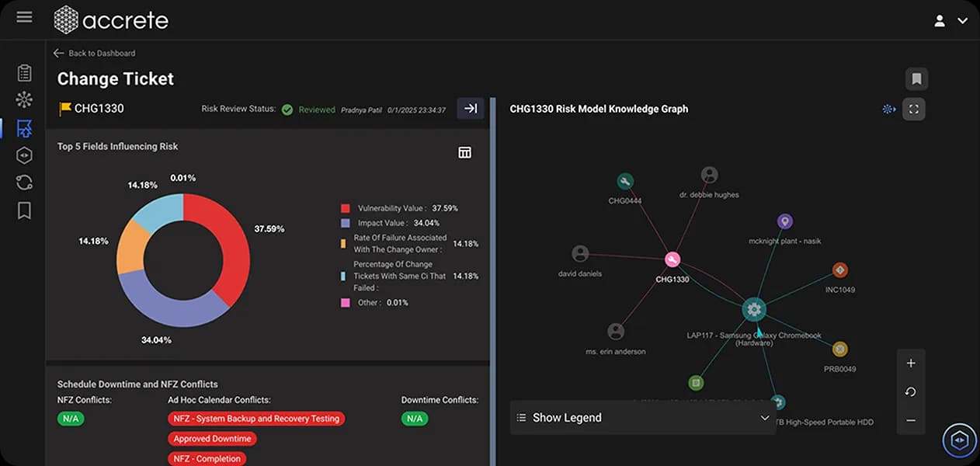Click the Vulnerability Value : 37.59% legend text
Image resolution: width=980 pixels, height=466 pixels.
408,208
